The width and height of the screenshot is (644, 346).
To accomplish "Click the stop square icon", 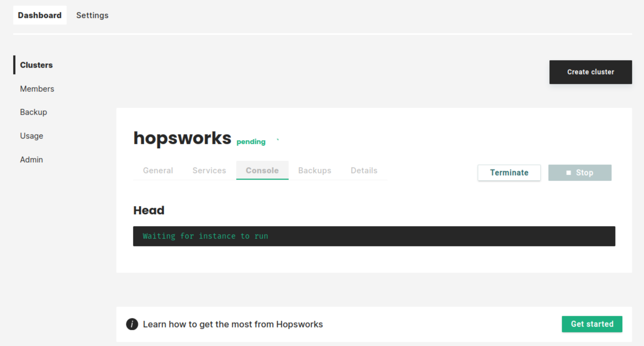I will pos(568,172).
